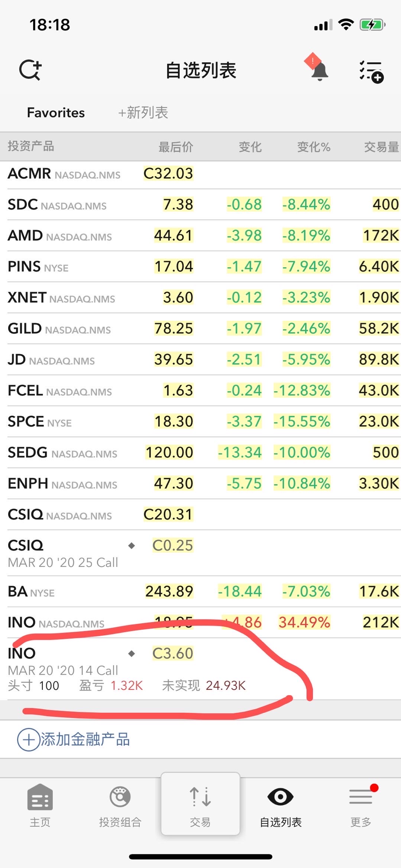Tap 自选列表 page title
The width and height of the screenshot is (401, 868).
tap(201, 70)
